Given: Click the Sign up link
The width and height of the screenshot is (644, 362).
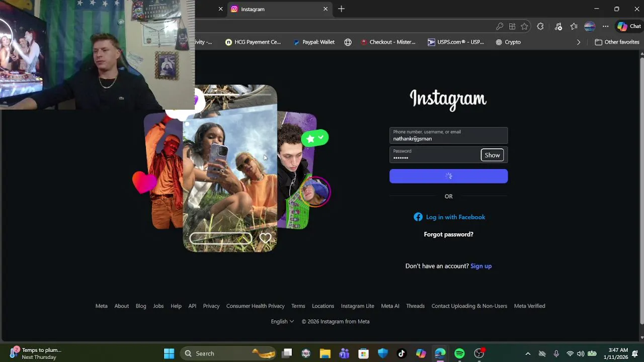Looking at the screenshot, I should coord(481,266).
